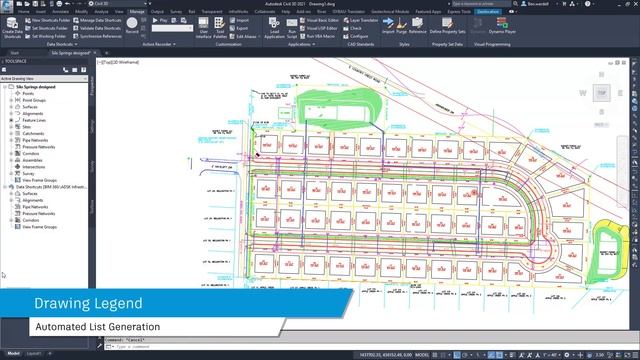
Task: Select Alignments under Silo Springs designed
Action: (33, 113)
